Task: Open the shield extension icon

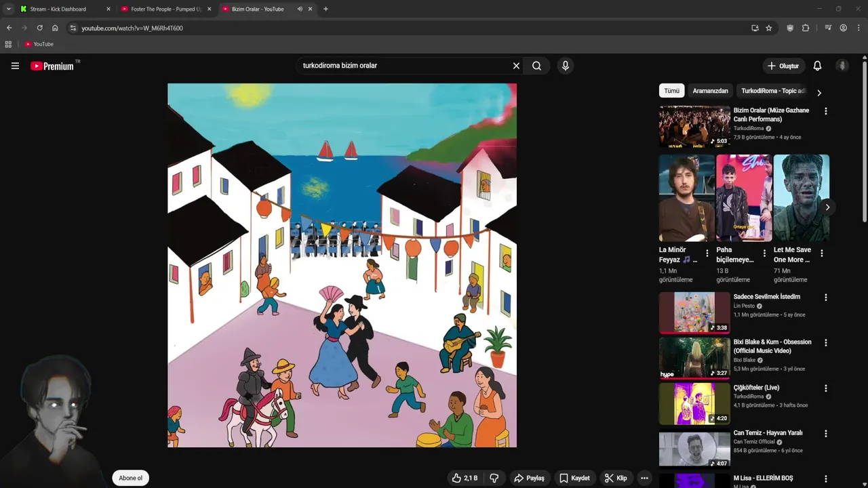Action: [x=790, y=28]
